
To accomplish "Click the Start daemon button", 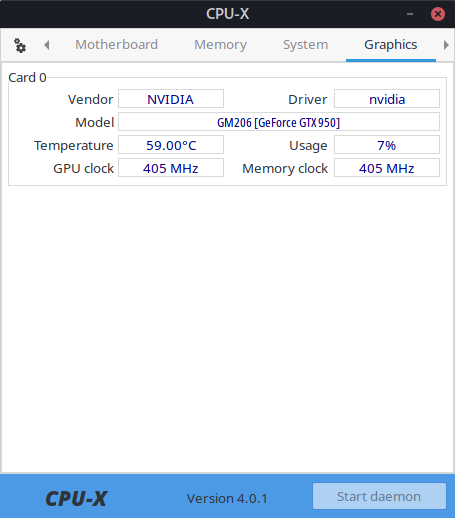I will [x=379, y=496].
